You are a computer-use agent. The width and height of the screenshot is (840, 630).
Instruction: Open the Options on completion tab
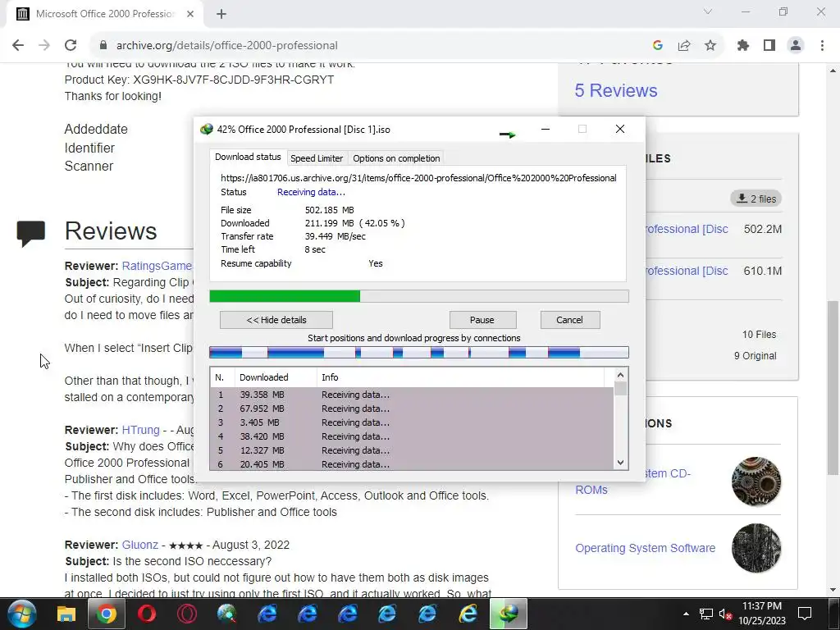(396, 158)
